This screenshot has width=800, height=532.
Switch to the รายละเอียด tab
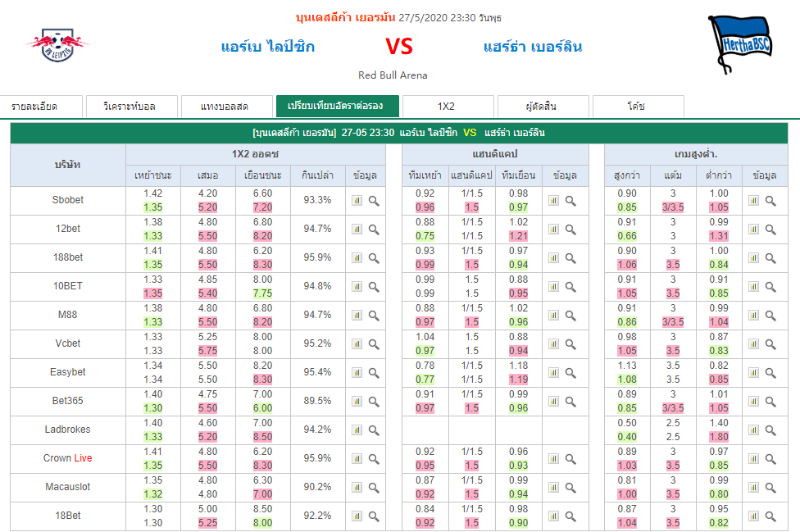click(x=41, y=107)
